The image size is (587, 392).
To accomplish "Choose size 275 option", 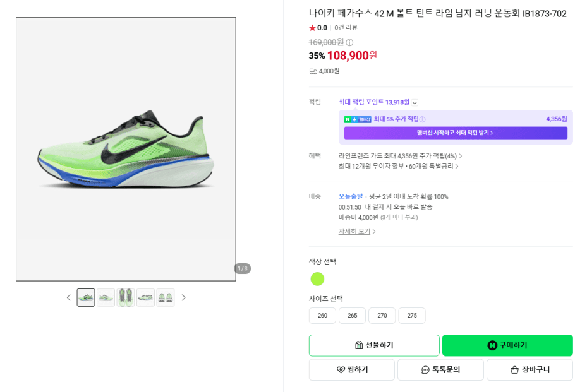I will pyautogui.click(x=412, y=316).
